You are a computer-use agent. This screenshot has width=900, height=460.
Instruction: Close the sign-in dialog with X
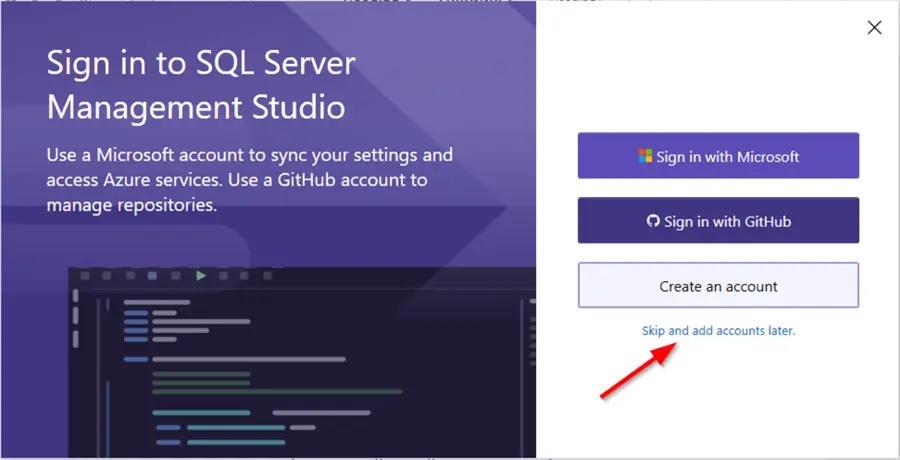tap(874, 28)
